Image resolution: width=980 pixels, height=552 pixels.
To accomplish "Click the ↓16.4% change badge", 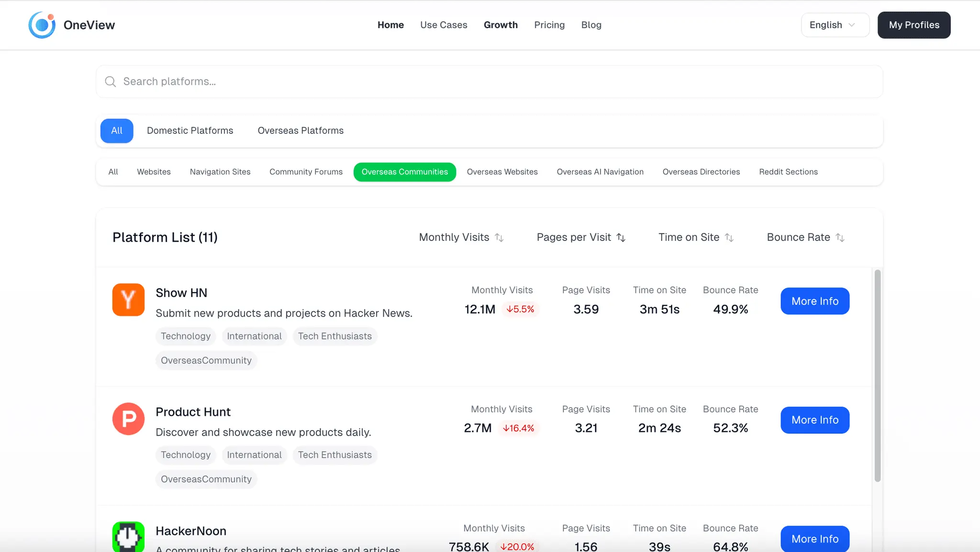I will pyautogui.click(x=518, y=428).
